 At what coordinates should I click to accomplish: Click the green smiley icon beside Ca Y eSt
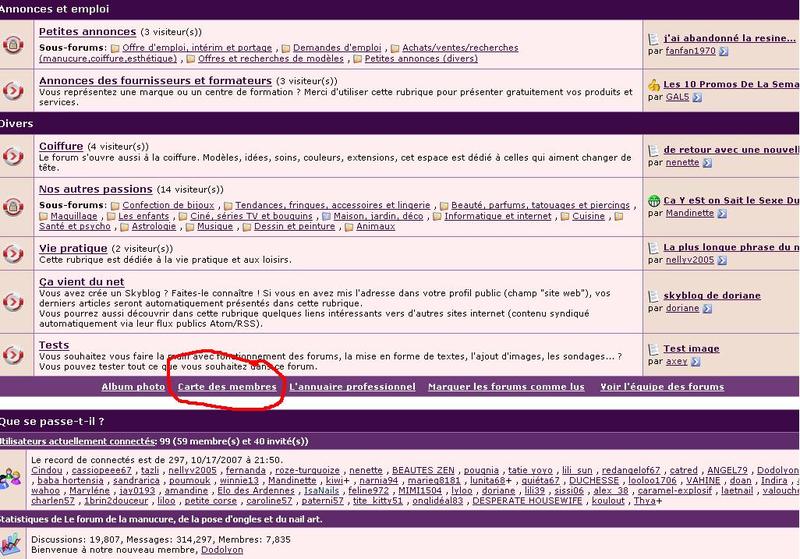tap(653, 200)
